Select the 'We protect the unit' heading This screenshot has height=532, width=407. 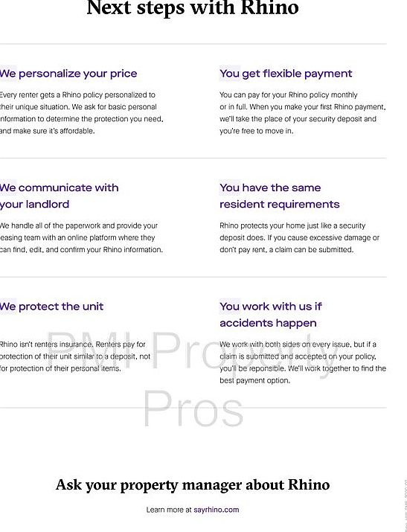coord(51,307)
